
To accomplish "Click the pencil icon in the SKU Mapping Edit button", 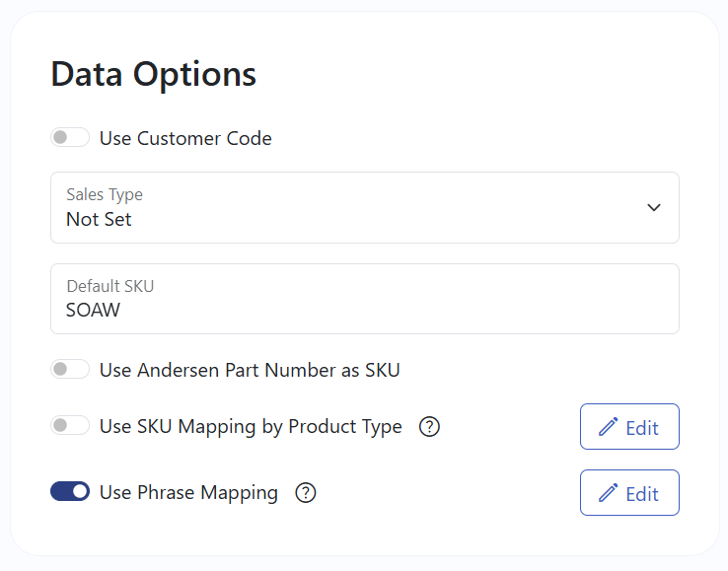I will point(609,427).
